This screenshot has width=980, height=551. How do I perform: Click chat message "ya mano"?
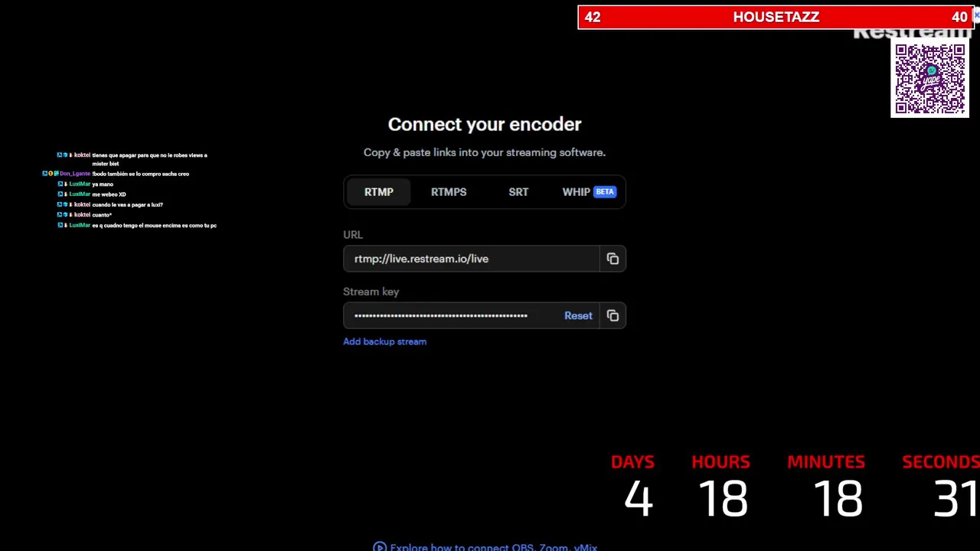[x=103, y=184]
